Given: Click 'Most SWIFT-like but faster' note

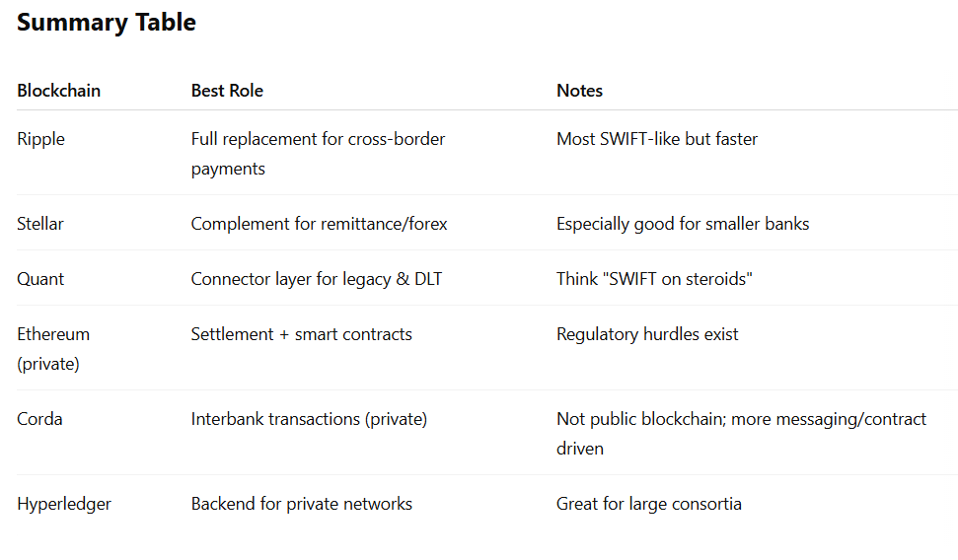Looking at the screenshot, I should tap(657, 139).
